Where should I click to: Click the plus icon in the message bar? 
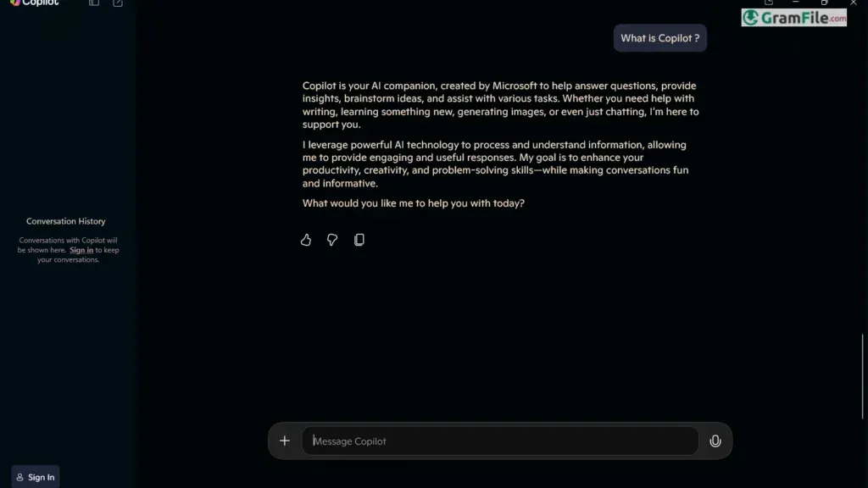tap(285, 441)
